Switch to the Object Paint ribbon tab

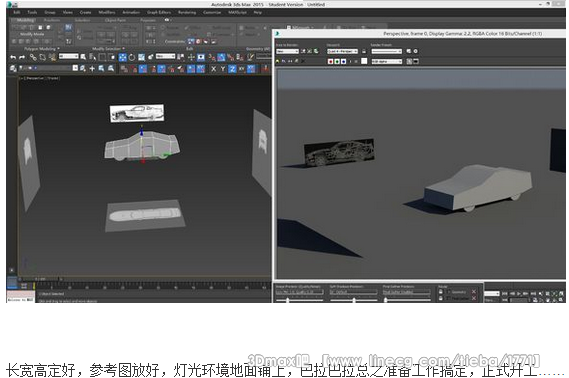[x=115, y=20]
